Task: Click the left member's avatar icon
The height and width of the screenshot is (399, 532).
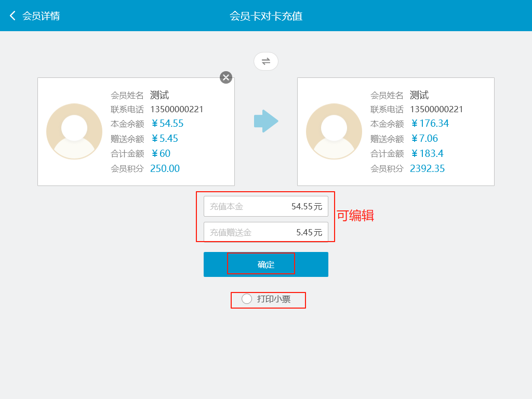Action: pyautogui.click(x=74, y=131)
